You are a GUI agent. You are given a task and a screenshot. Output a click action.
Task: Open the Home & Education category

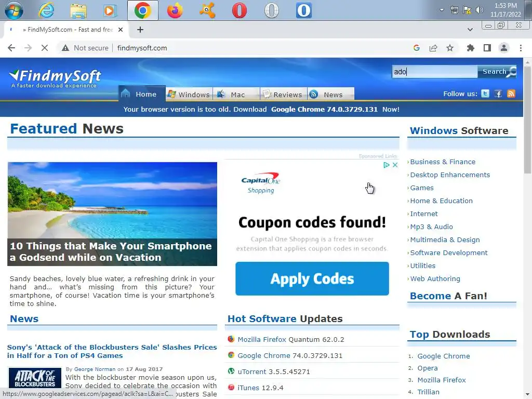[441, 201]
